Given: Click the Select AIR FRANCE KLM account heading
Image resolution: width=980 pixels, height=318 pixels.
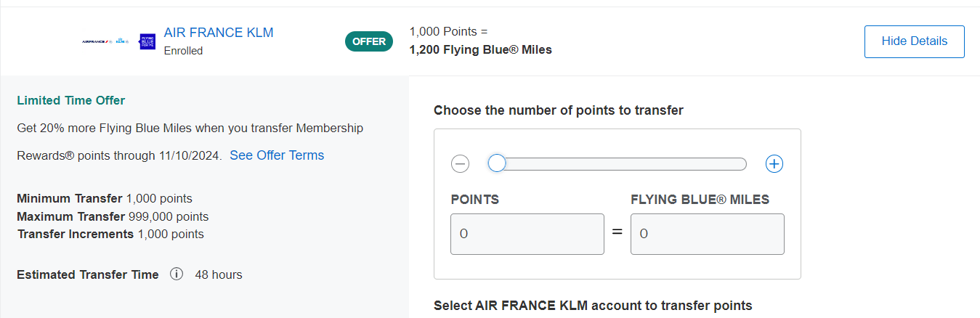Looking at the screenshot, I should coord(593,306).
